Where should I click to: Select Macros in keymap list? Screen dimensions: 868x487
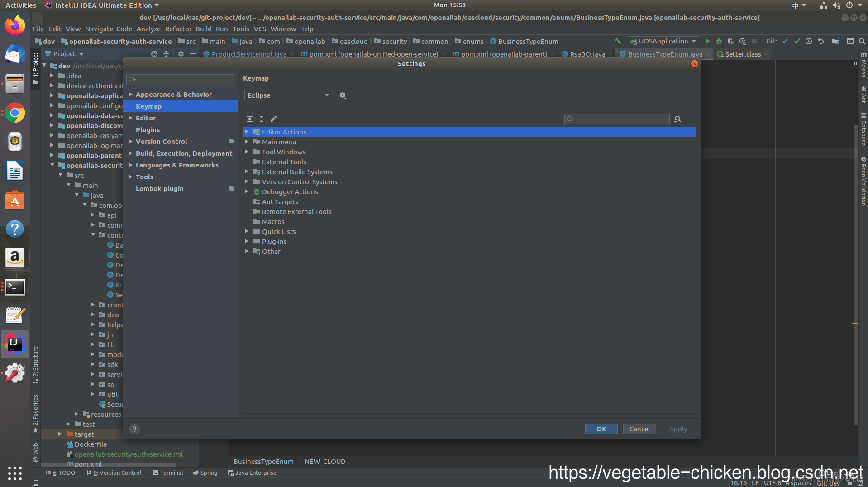(273, 222)
